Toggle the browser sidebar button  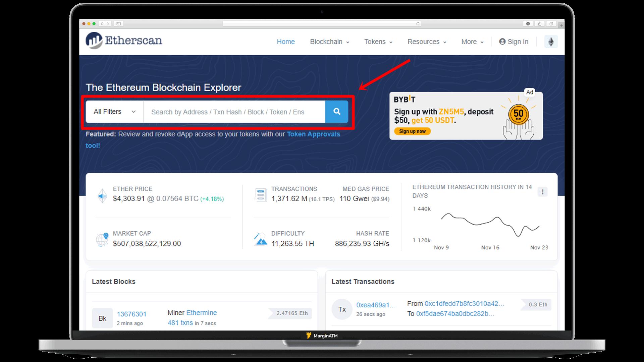[118, 23]
